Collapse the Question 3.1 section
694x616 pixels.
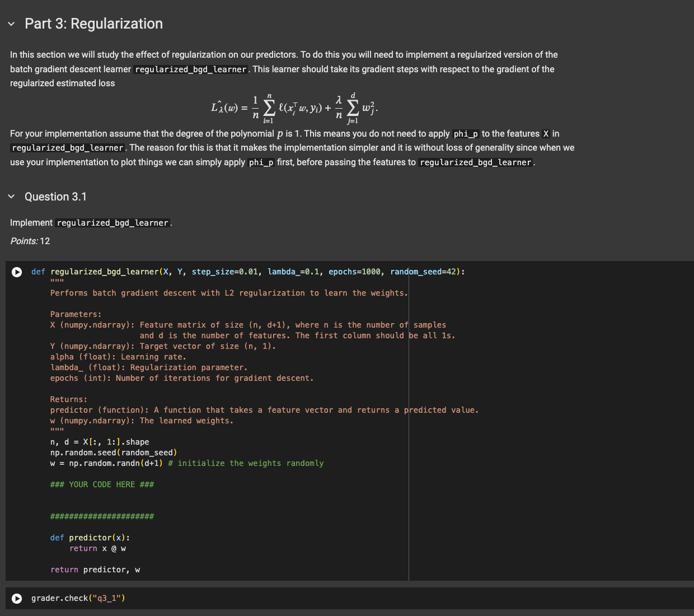10,197
